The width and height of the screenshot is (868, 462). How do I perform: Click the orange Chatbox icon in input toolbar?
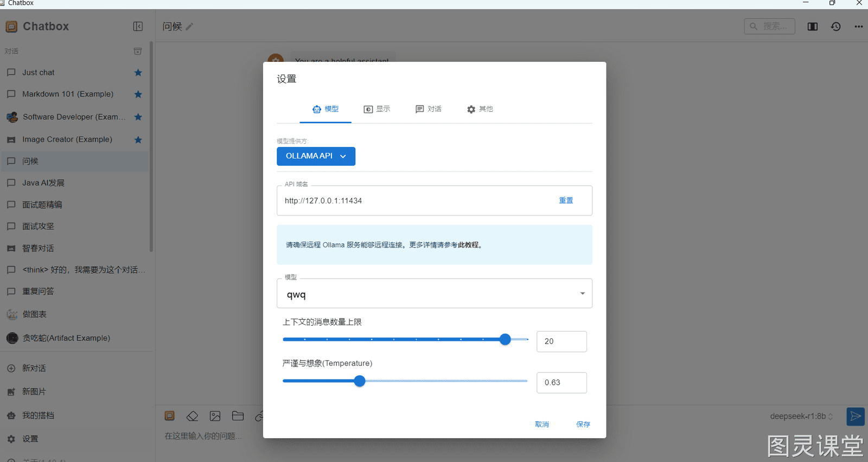click(170, 416)
